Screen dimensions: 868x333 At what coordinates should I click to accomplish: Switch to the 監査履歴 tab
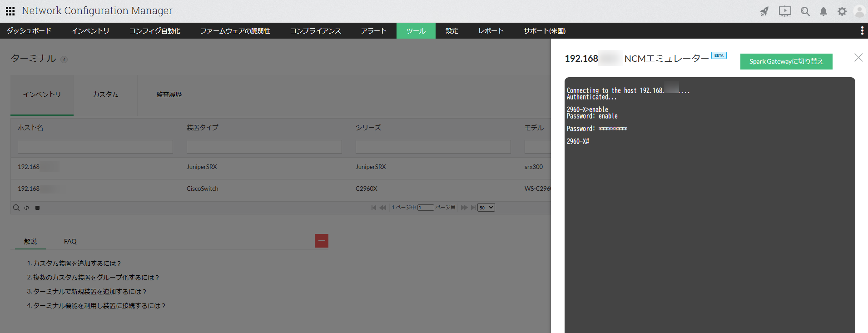coord(169,94)
